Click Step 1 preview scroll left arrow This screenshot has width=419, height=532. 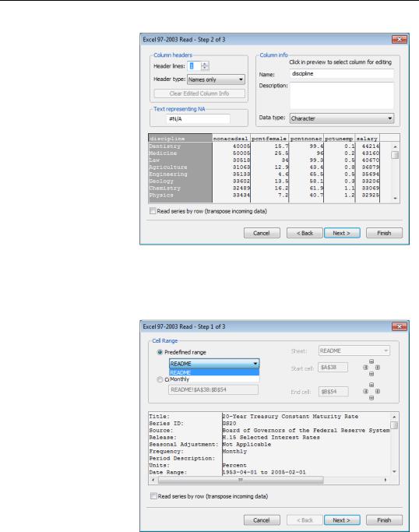(x=153, y=480)
